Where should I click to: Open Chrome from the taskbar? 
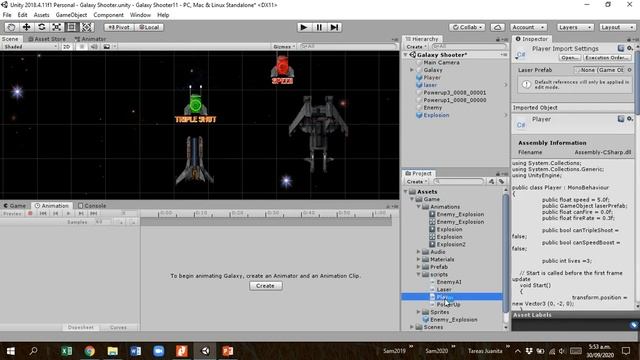[x=89, y=351]
